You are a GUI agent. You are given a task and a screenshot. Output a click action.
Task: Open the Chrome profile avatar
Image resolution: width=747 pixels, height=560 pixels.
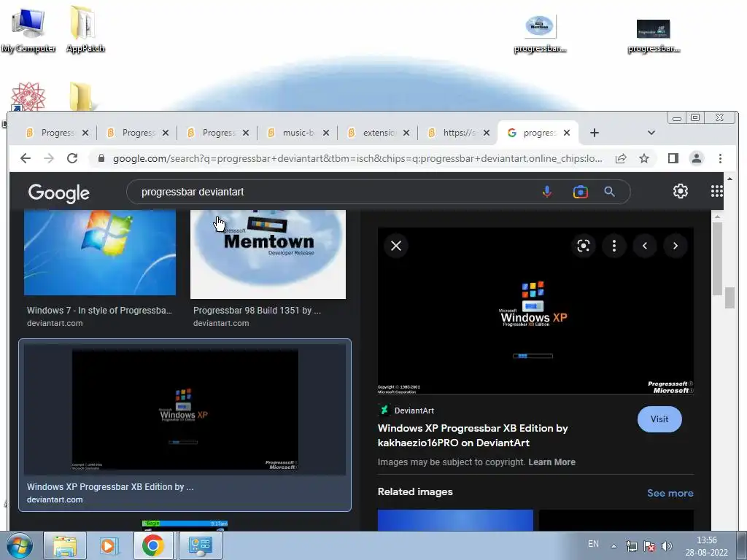(x=697, y=158)
